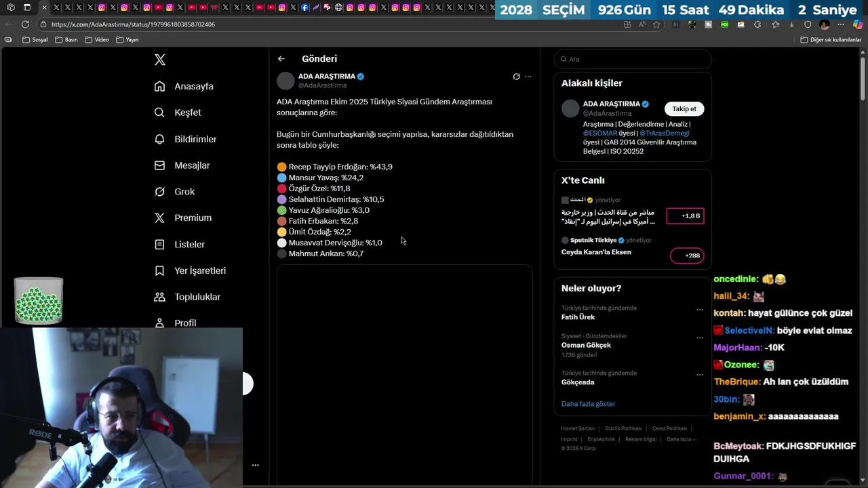The image size is (868, 488).
Task: Click the Özgür Özel red circle marker
Action: tap(281, 188)
